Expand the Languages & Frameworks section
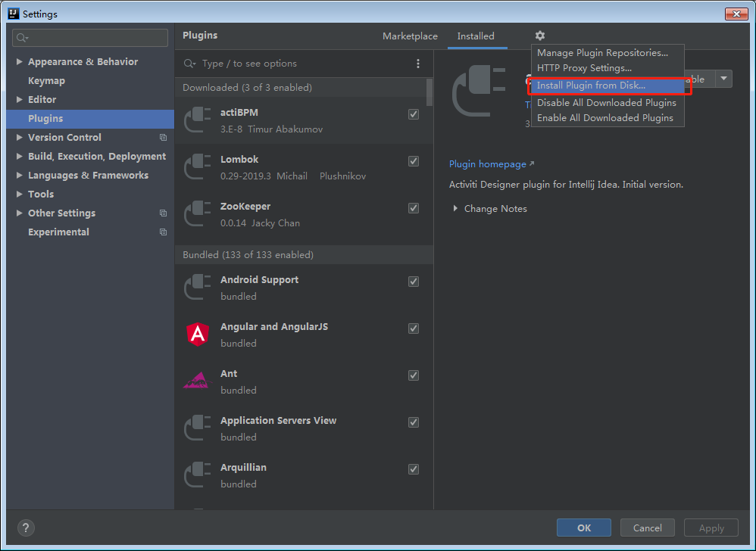Image resolution: width=756 pixels, height=551 pixels. pos(19,175)
